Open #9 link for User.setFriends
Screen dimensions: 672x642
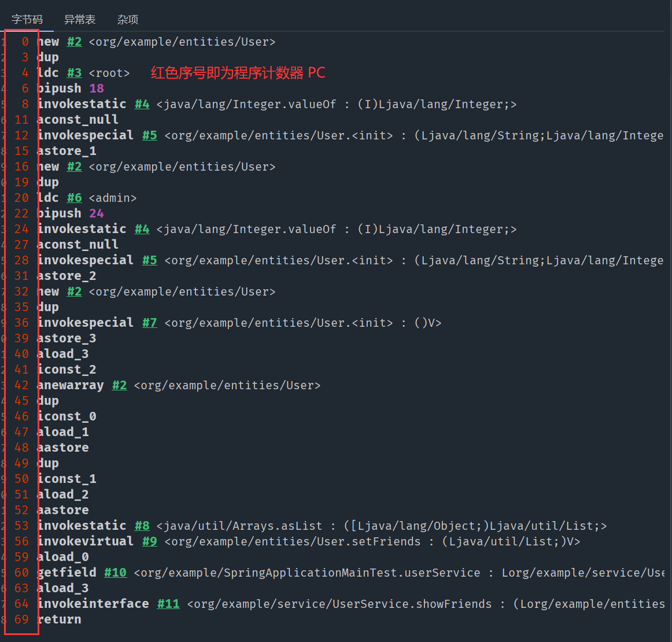coord(149,541)
